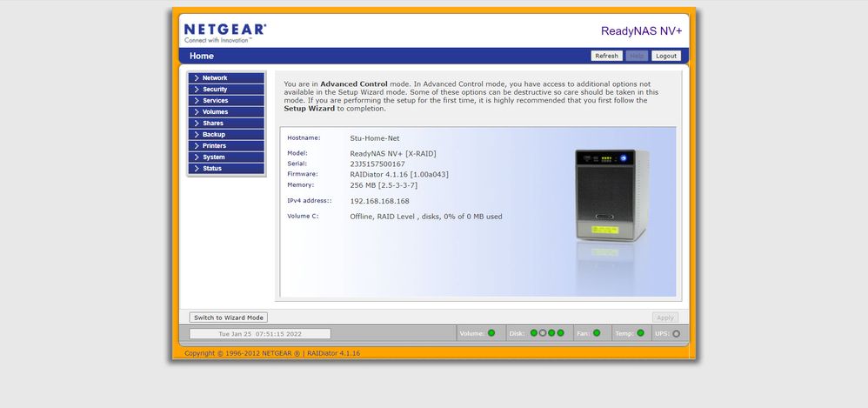Open the Backup menu item
Screen dimensions: 868x408
(226, 135)
